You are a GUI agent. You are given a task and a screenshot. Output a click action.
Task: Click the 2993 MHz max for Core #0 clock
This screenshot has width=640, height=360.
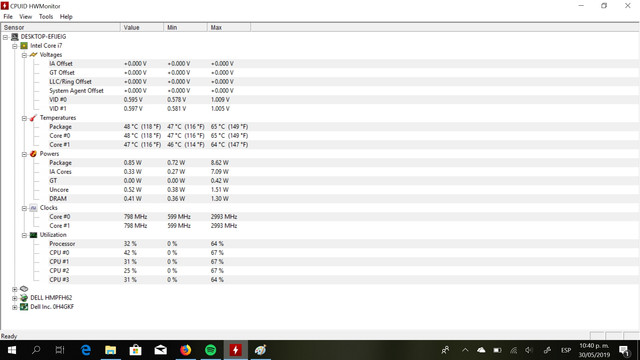click(224, 217)
